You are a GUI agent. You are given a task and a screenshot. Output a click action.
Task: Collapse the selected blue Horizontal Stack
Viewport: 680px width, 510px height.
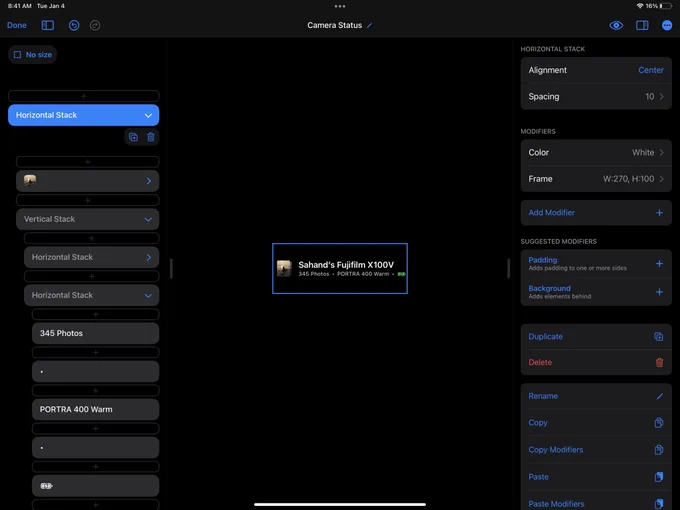[148, 115]
